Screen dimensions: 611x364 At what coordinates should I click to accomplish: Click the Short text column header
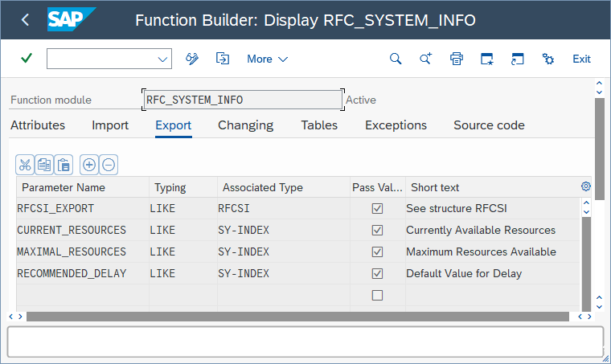[x=435, y=187]
